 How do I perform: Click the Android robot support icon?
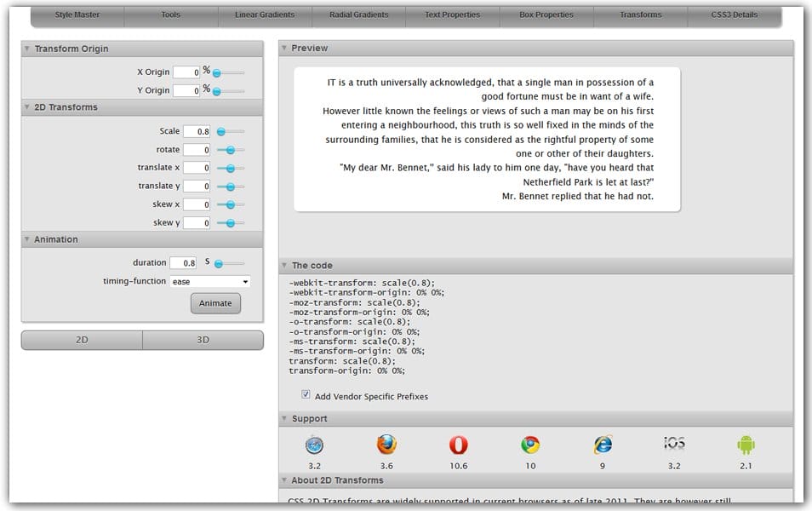point(746,445)
